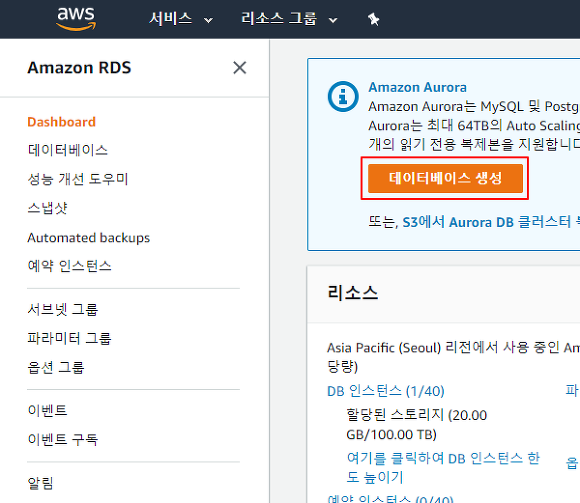Open 데이터베이스 in the sidebar
The height and width of the screenshot is (503, 580).
68,150
